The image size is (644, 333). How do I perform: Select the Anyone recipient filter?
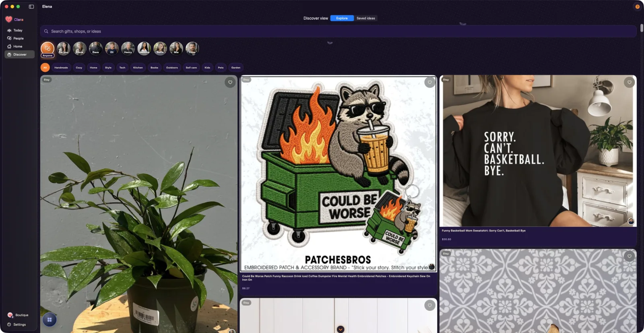click(47, 50)
